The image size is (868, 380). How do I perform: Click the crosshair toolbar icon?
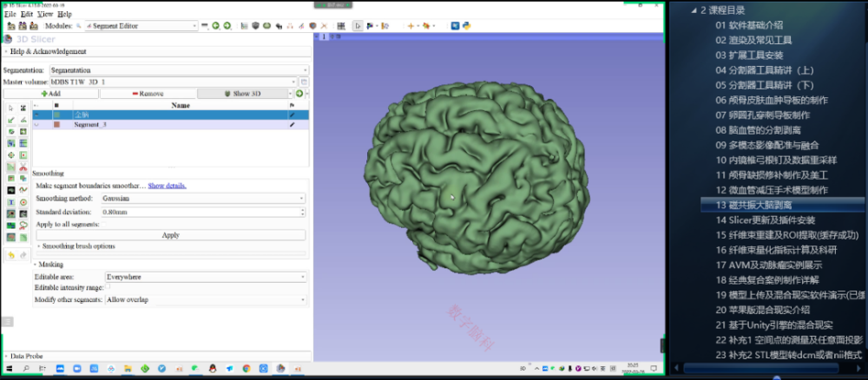tap(412, 26)
